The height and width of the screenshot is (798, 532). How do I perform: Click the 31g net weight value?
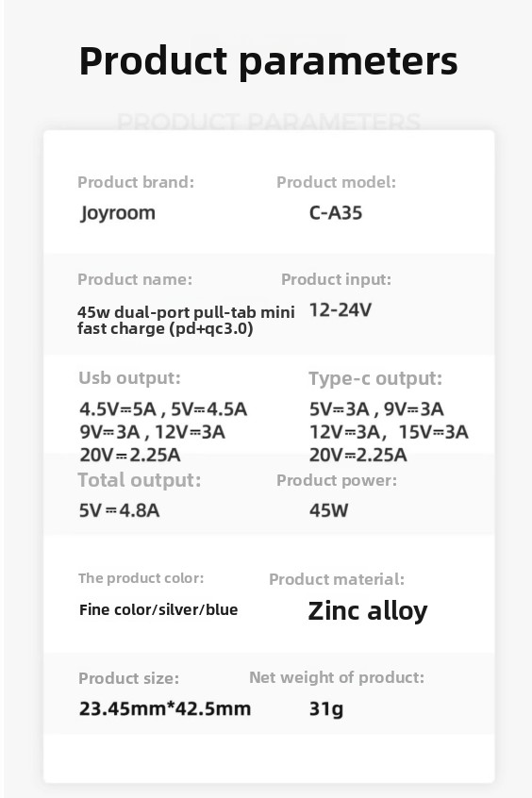pyautogui.click(x=326, y=709)
